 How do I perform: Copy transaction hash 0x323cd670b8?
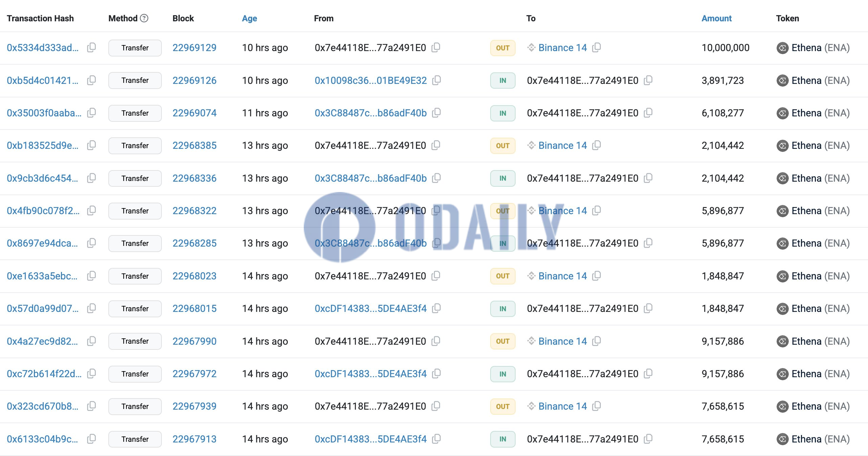tap(91, 406)
